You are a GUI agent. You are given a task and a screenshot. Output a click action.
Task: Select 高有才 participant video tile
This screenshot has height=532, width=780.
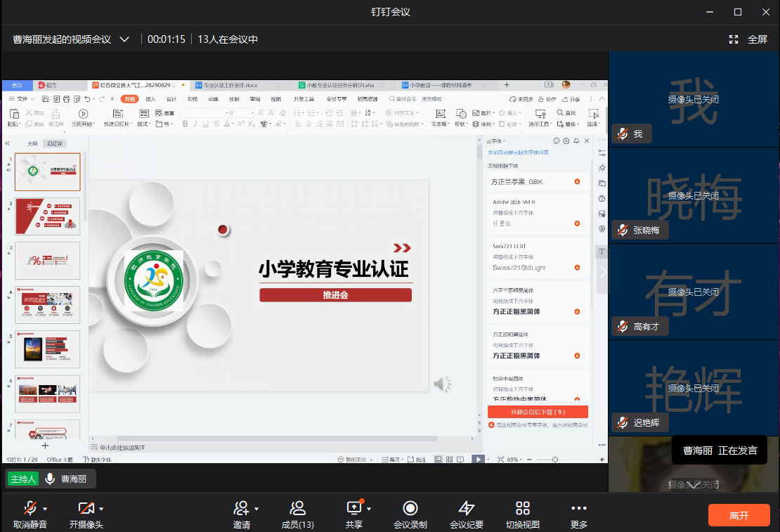694,292
